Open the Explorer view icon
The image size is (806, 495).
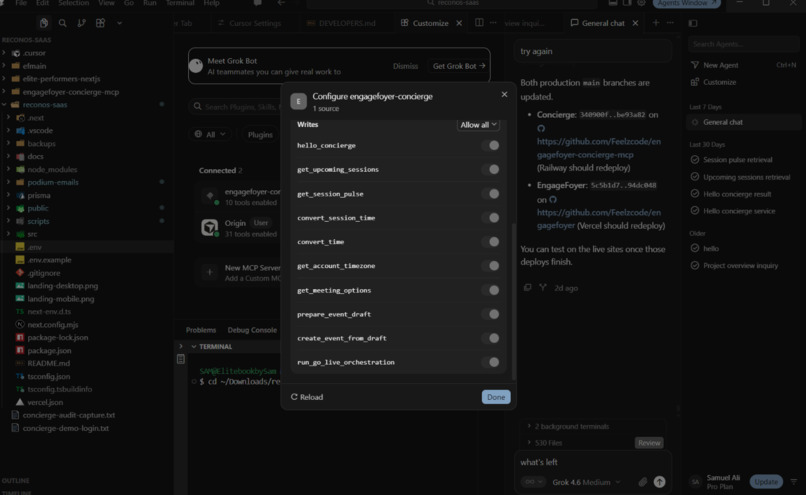pos(44,23)
